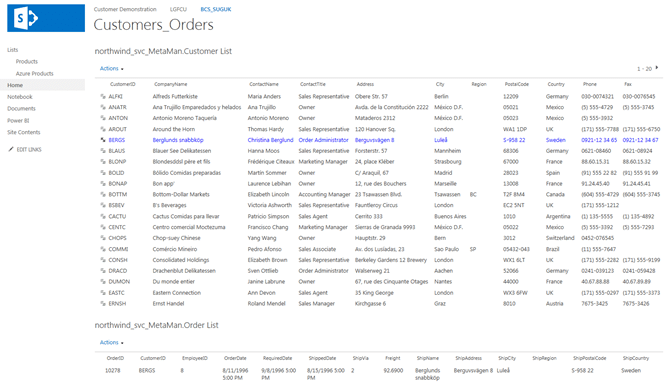Select the row icon for ERNSH
This screenshot has width=670, height=384.
click(x=103, y=303)
